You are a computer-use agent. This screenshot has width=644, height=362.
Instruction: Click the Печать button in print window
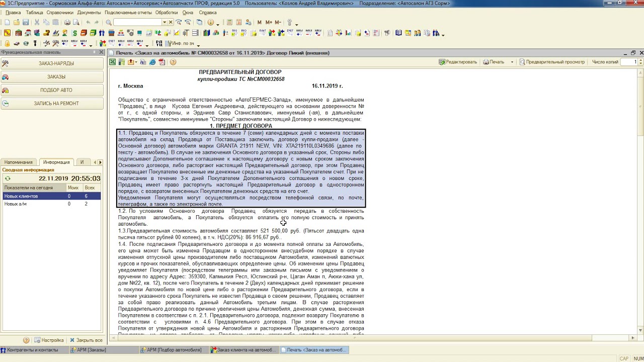pos(494,62)
